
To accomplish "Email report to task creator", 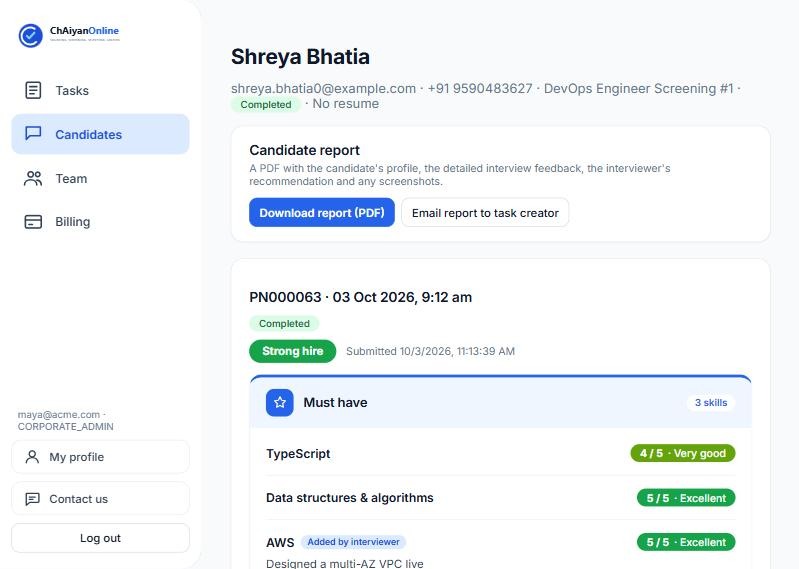I will [x=485, y=212].
